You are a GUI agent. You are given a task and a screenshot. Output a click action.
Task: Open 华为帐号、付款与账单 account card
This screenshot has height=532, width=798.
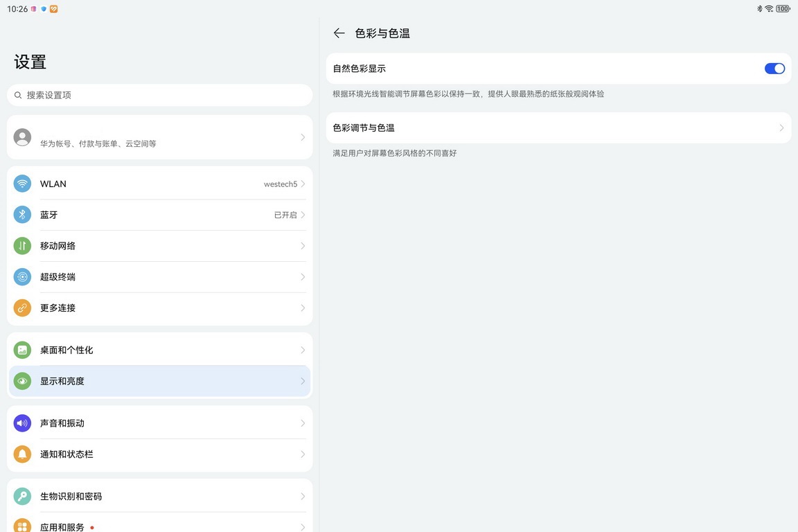[x=160, y=137]
